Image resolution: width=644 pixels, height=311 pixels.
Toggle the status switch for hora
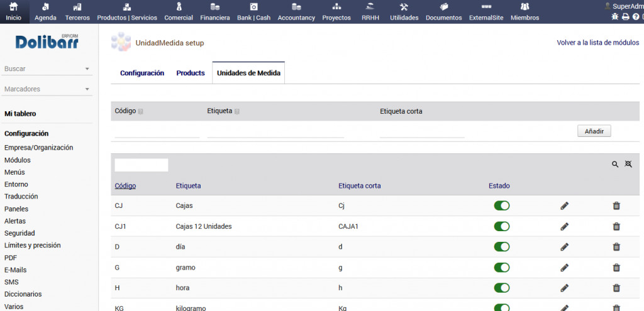502,288
